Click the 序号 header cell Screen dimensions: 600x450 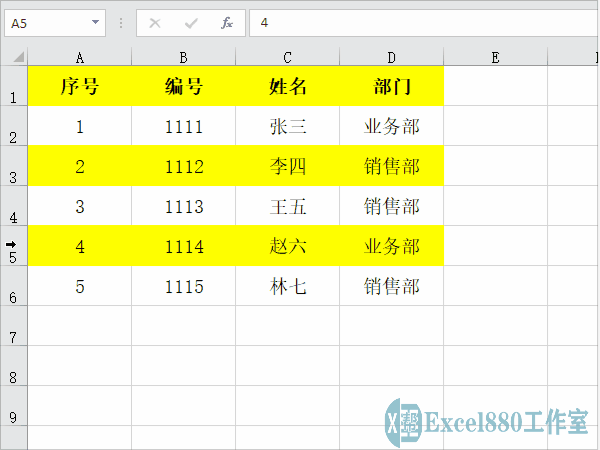click(80, 86)
